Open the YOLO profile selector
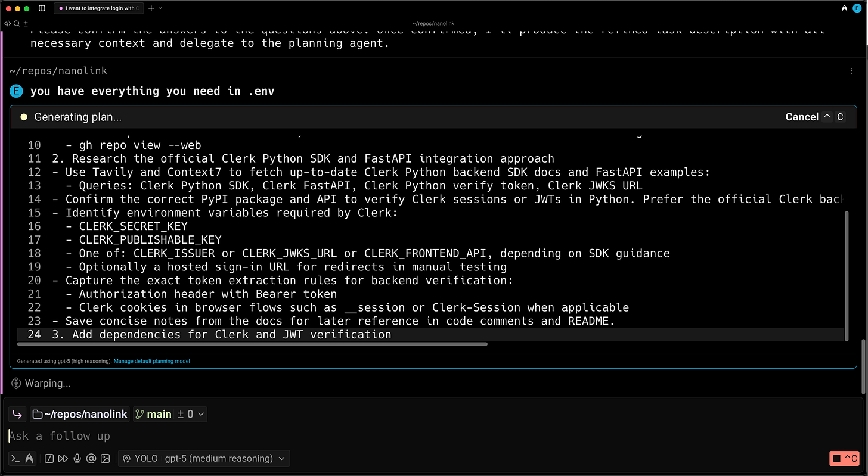This screenshot has height=476, width=868. point(140,458)
